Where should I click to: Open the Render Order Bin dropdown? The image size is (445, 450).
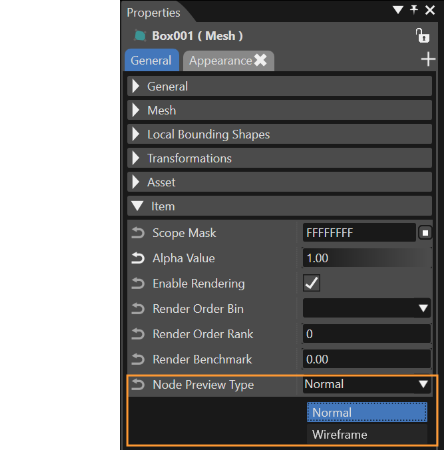point(367,308)
